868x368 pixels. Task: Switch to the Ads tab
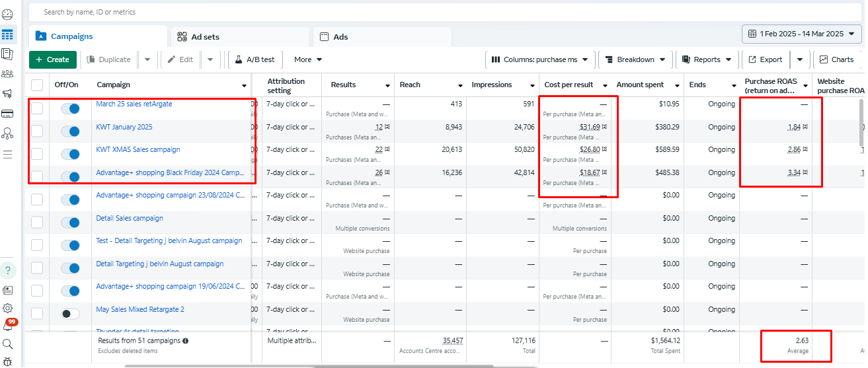click(x=381, y=37)
